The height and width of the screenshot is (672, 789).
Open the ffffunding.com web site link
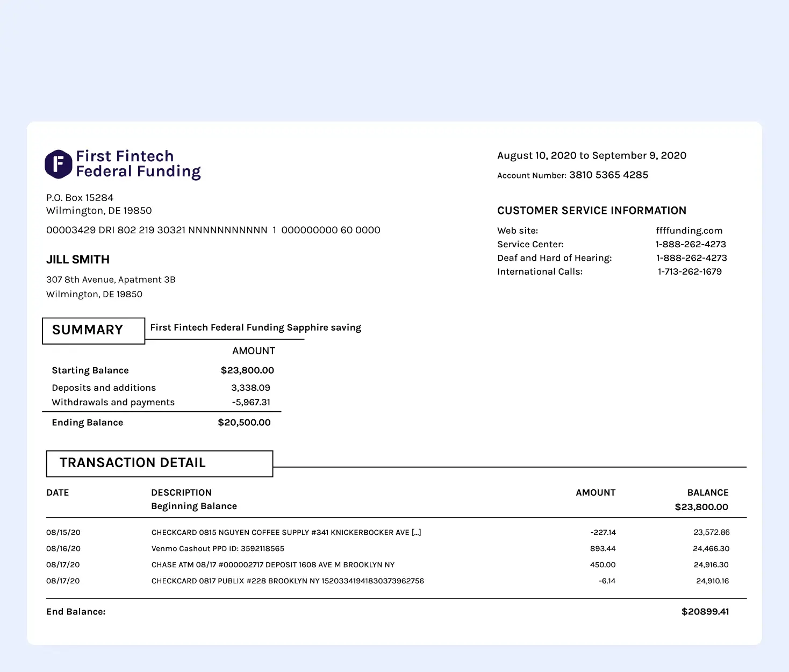coord(689,231)
